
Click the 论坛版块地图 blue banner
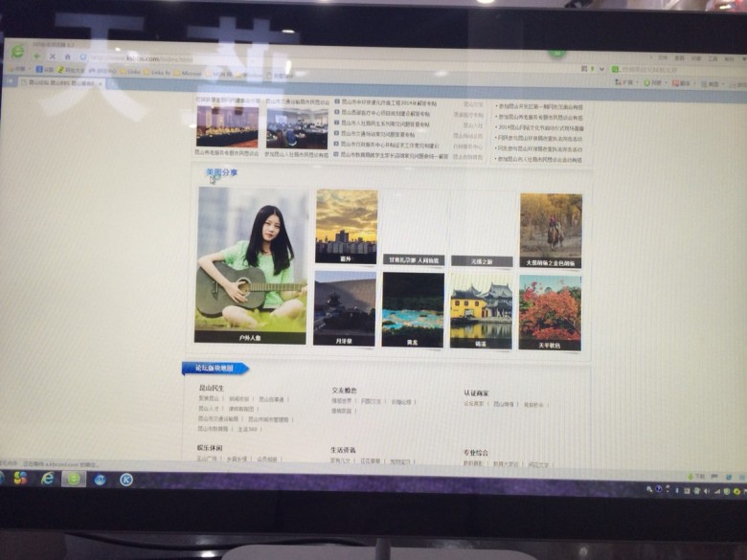tap(215, 369)
